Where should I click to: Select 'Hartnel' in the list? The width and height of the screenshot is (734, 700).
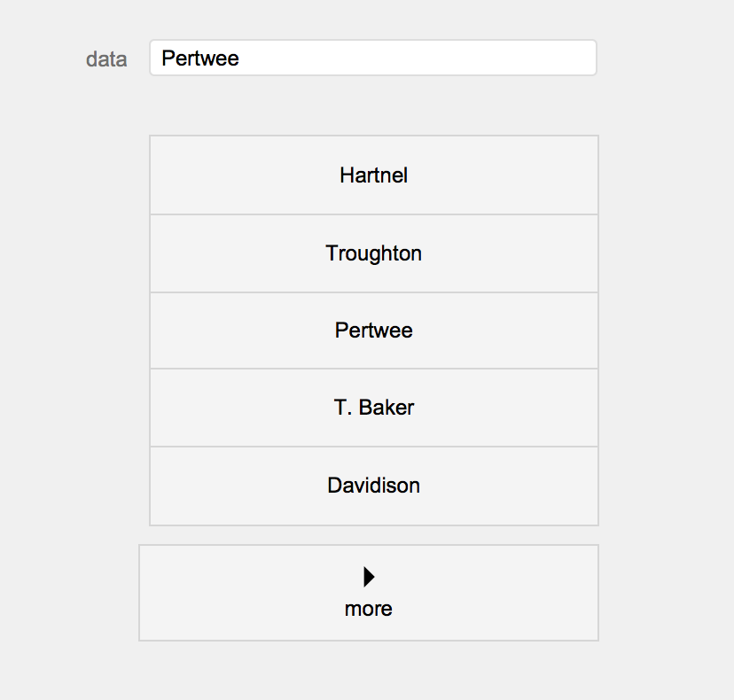[373, 175]
